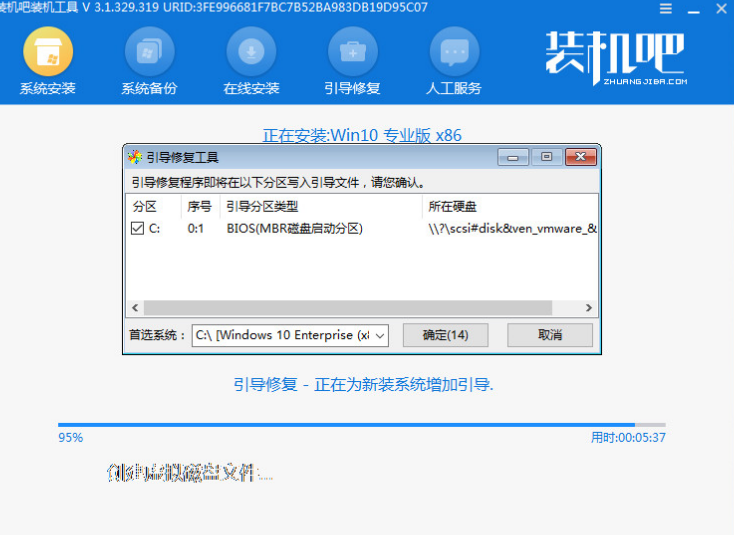Open the 系统备份 system backup icon
Screen dimensions: 734x535
pos(149,51)
